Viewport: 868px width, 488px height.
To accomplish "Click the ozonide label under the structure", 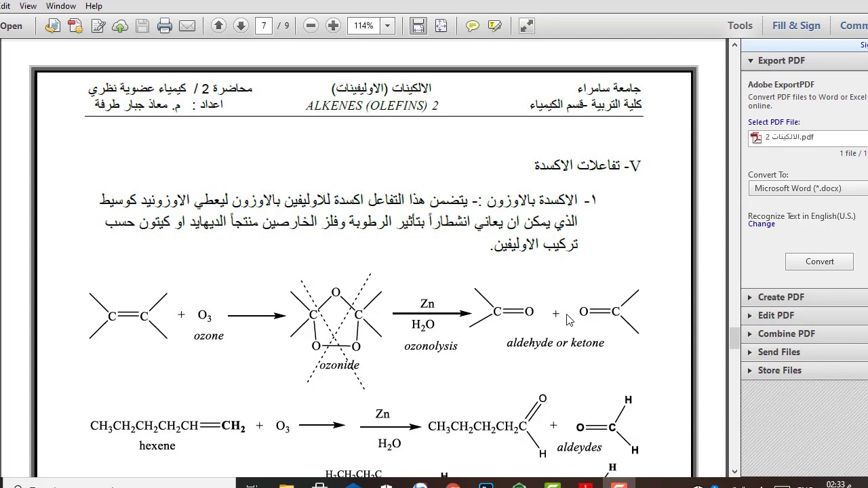I will point(339,365).
